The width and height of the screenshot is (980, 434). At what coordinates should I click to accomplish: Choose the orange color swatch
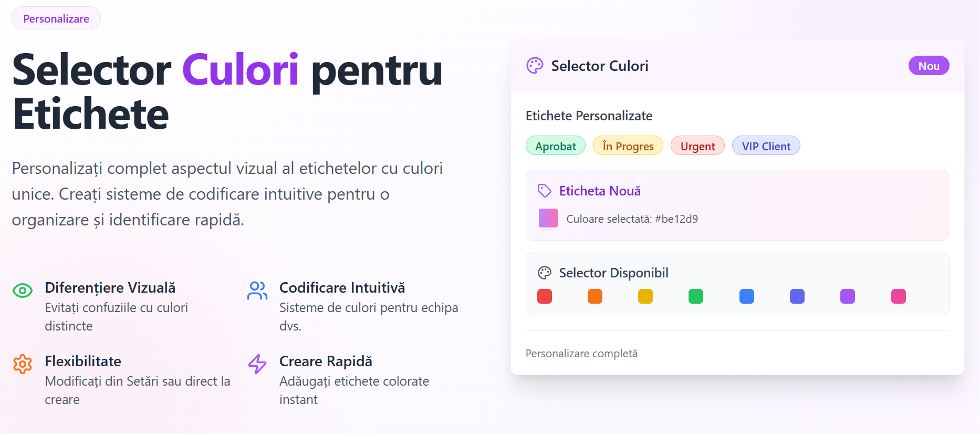pyautogui.click(x=595, y=296)
